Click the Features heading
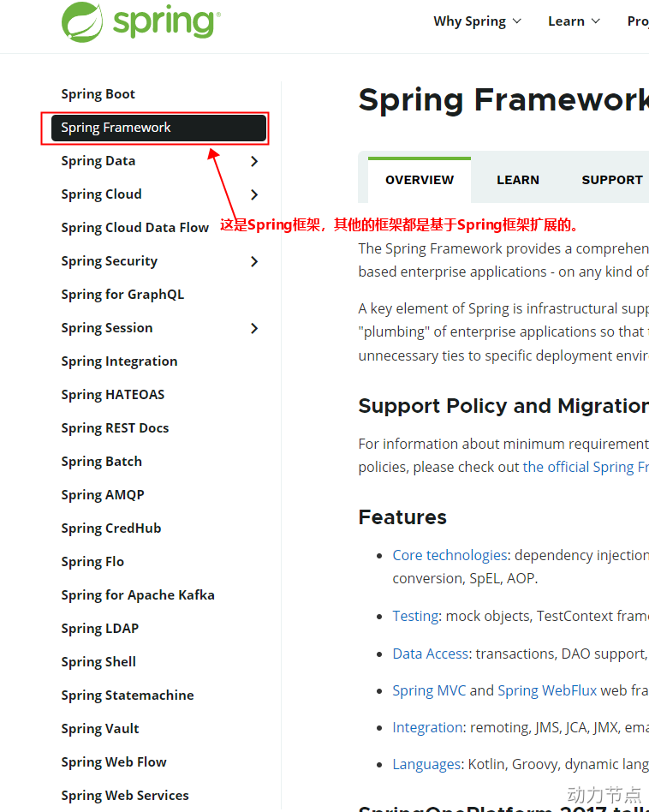 point(402,517)
